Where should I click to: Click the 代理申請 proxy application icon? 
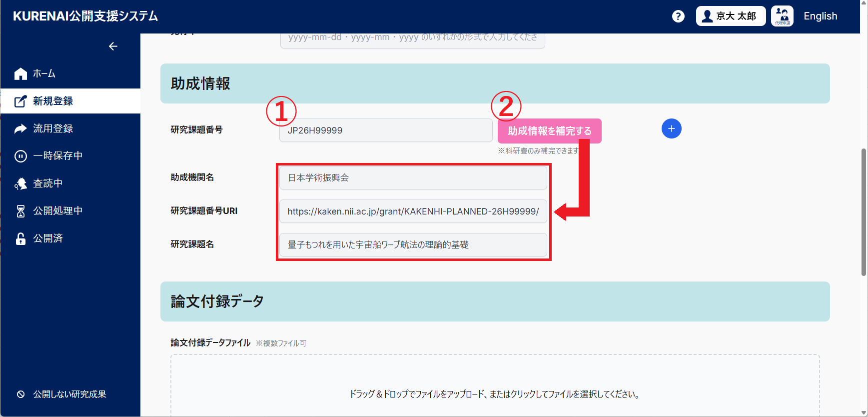[x=782, y=16]
